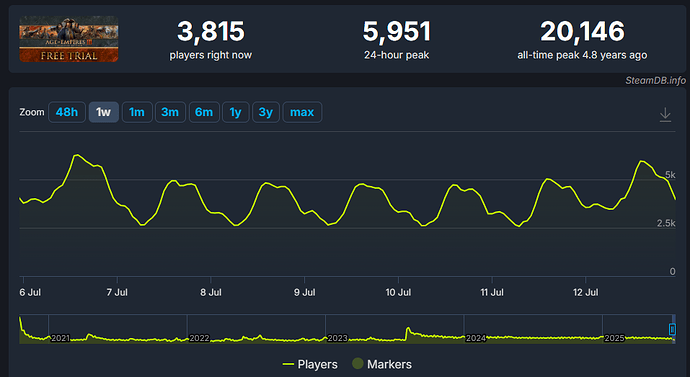Toggle the Markers legend item

point(382,364)
